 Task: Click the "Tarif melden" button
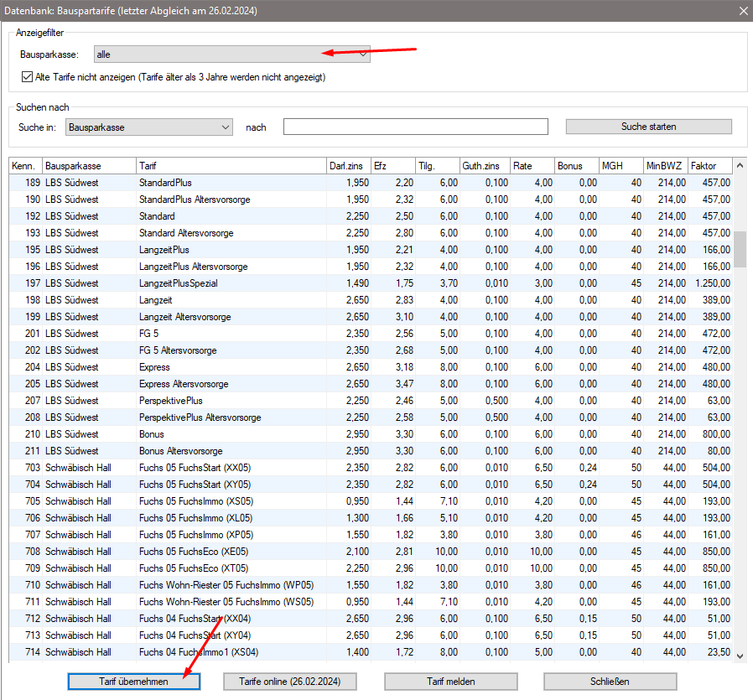[x=451, y=682]
